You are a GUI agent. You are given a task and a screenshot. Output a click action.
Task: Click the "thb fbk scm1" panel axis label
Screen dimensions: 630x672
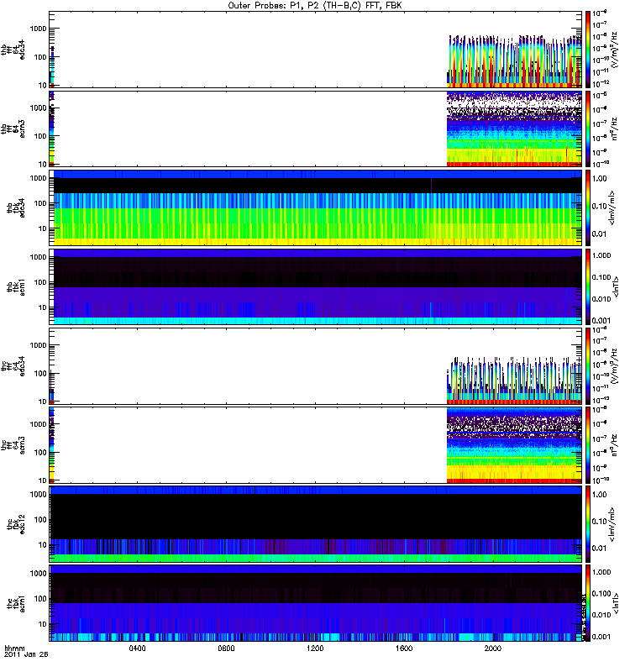pos(16,286)
